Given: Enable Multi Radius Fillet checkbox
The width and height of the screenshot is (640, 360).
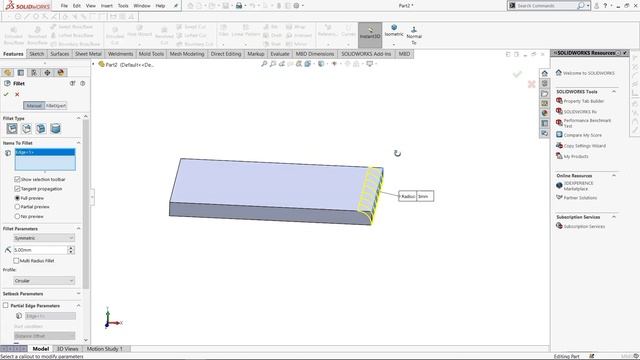Looking at the screenshot, I should pos(16,260).
